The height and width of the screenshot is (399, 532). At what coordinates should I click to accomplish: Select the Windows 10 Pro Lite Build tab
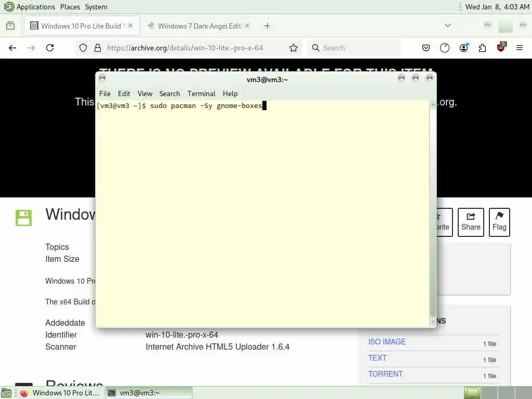[82, 26]
